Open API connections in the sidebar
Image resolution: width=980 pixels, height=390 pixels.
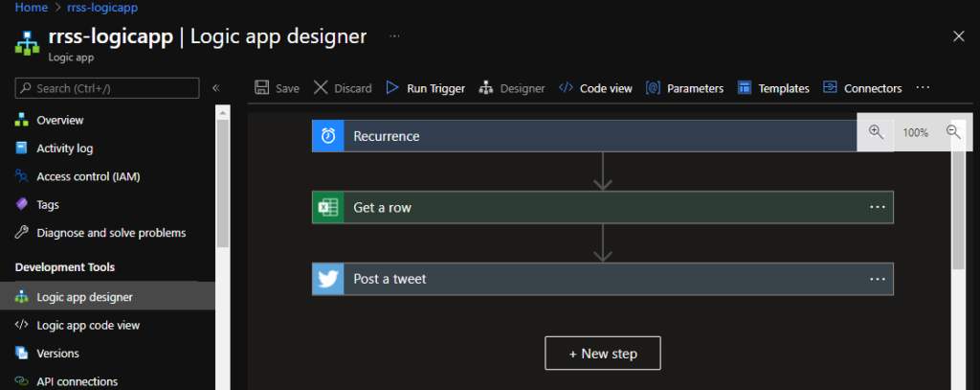77,382
